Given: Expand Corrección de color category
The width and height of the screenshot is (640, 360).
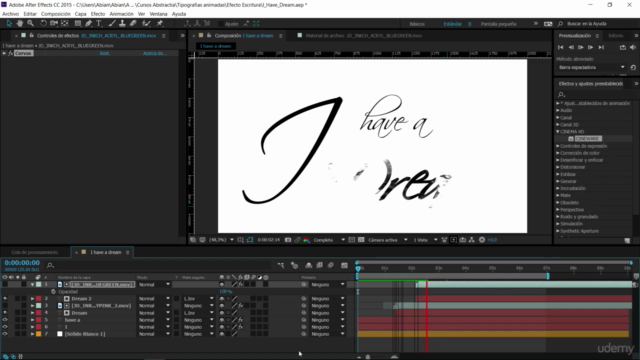Looking at the screenshot, I should point(558,153).
